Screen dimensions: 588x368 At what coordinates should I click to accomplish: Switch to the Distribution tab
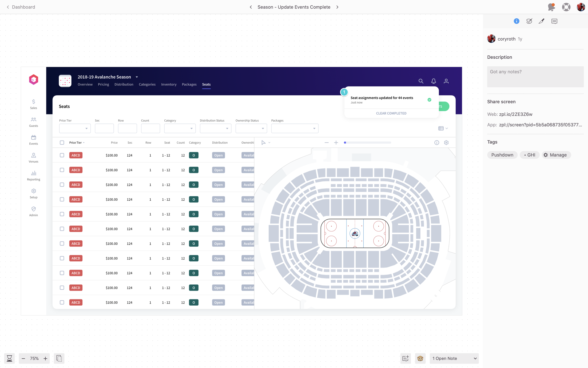(124, 85)
